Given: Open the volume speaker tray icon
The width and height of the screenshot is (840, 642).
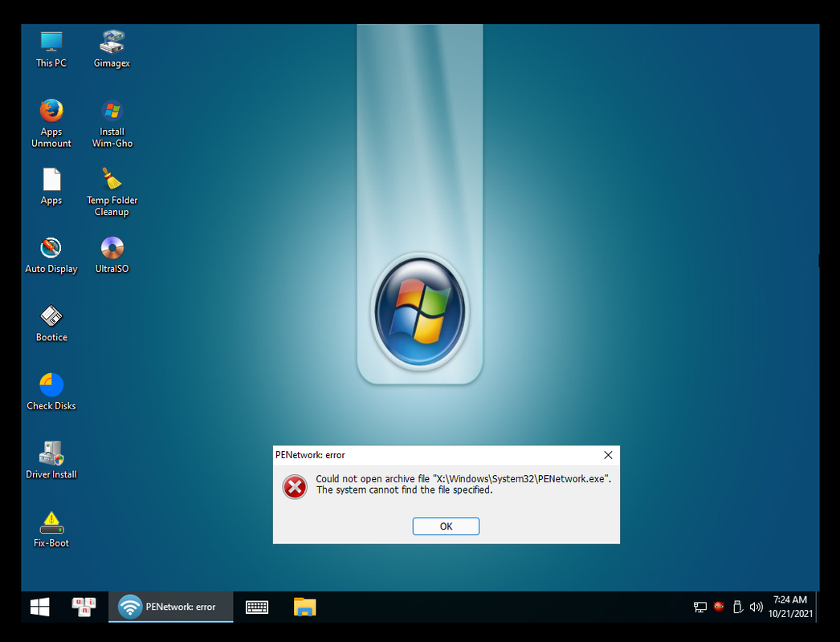Looking at the screenshot, I should point(756,607).
